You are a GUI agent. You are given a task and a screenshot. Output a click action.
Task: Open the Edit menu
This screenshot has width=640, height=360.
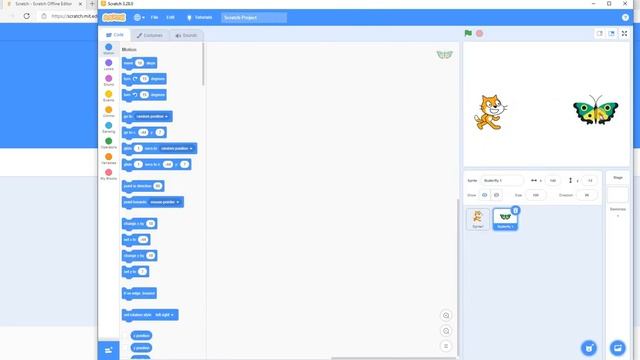click(x=170, y=18)
